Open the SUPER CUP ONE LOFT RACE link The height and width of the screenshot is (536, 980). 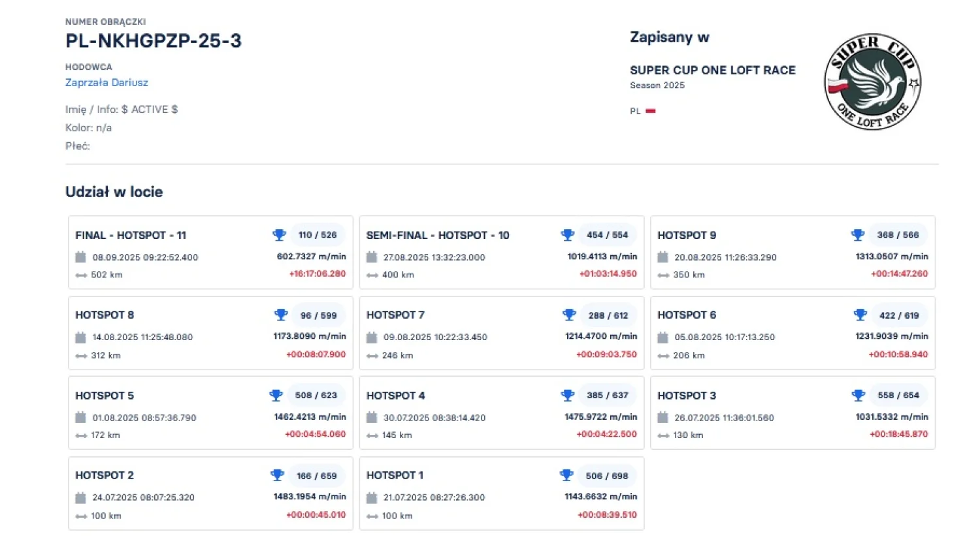tap(712, 71)
